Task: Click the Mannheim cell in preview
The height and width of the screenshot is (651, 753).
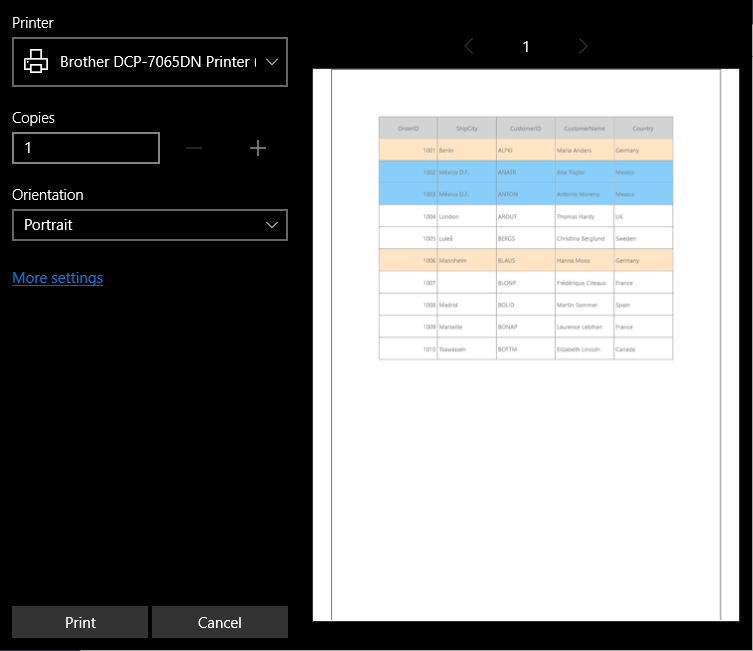Action: [x=467, y=260]
